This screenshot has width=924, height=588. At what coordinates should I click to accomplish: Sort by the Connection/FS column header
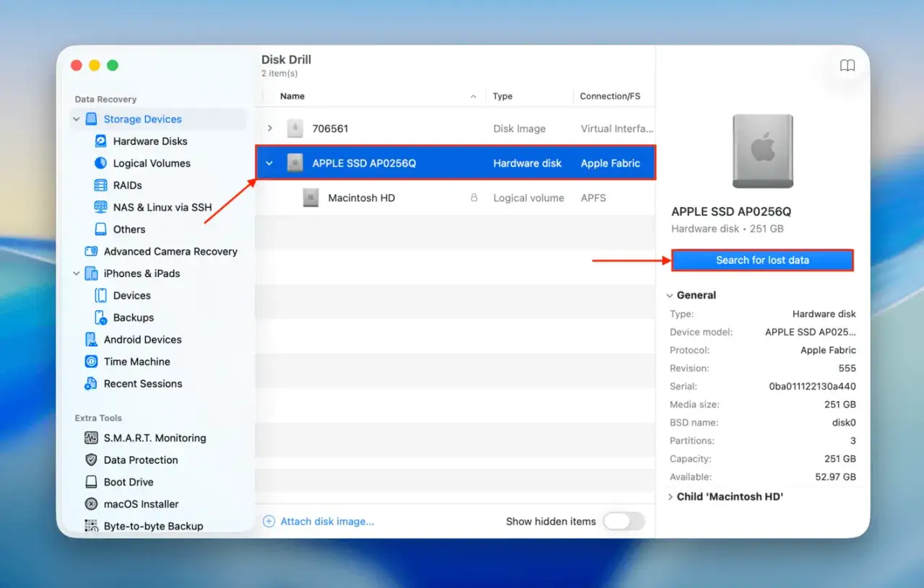click(610, 96)
